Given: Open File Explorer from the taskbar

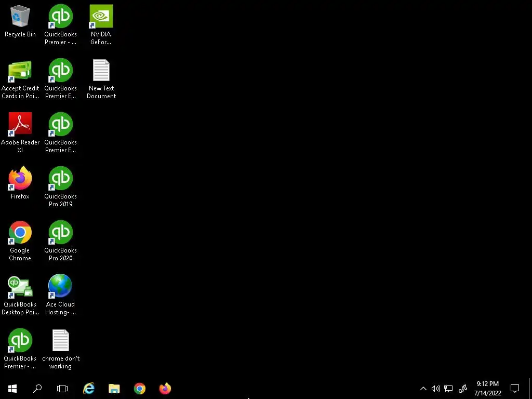Looking at the screenshot, I should click(114, 389).
